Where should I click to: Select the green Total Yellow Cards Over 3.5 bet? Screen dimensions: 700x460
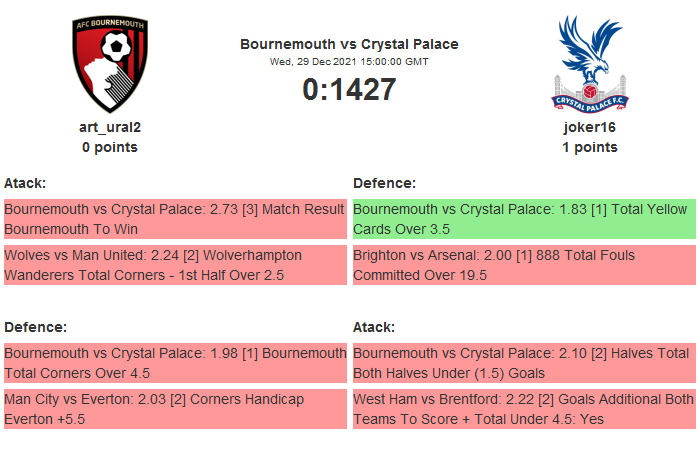[x=524, y=219]
